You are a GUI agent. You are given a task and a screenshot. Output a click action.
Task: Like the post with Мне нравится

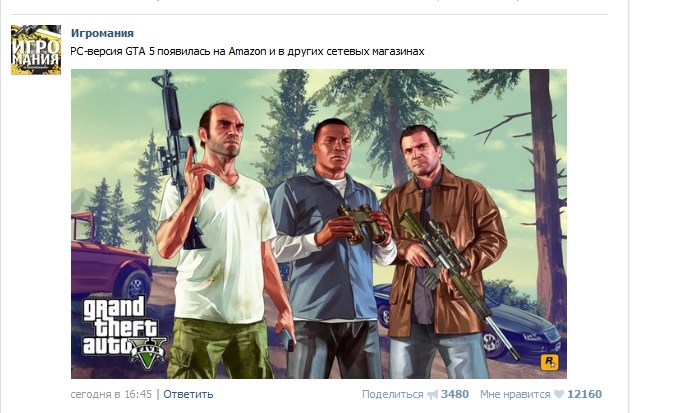click(x=515, y=394)
